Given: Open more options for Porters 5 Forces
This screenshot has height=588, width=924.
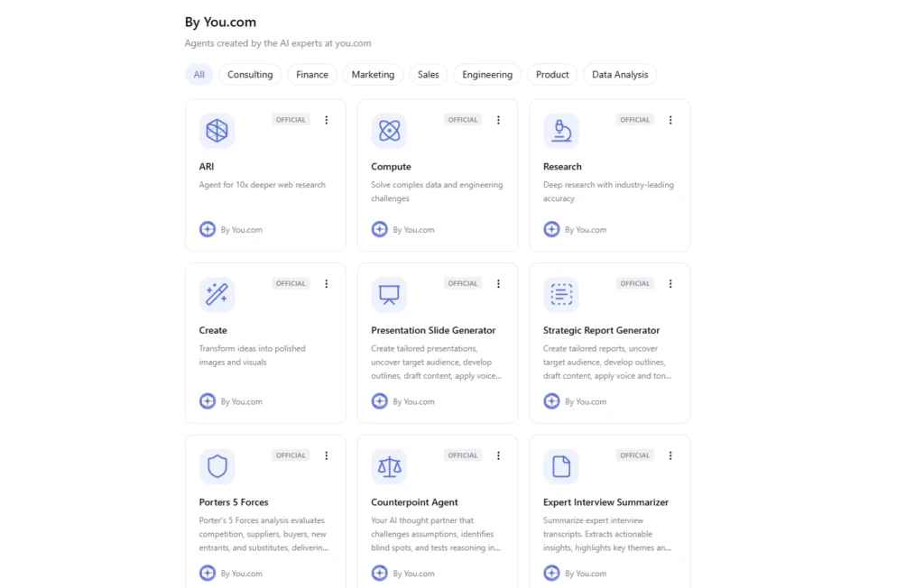Looking at the screenshot, I should 327,456.
